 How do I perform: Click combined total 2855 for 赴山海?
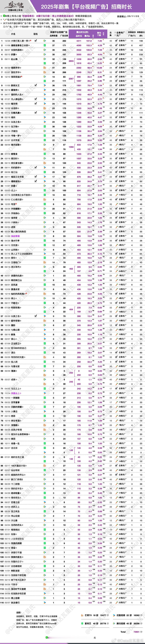point(71,61)
